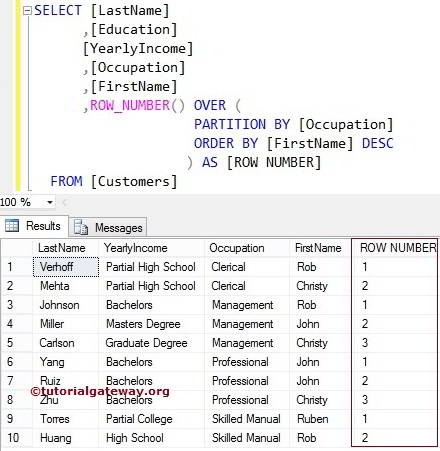This screenshot has height=451, width=440.
Task: Click [YearlyIncome] in the SELECT list
Action: 138,49
